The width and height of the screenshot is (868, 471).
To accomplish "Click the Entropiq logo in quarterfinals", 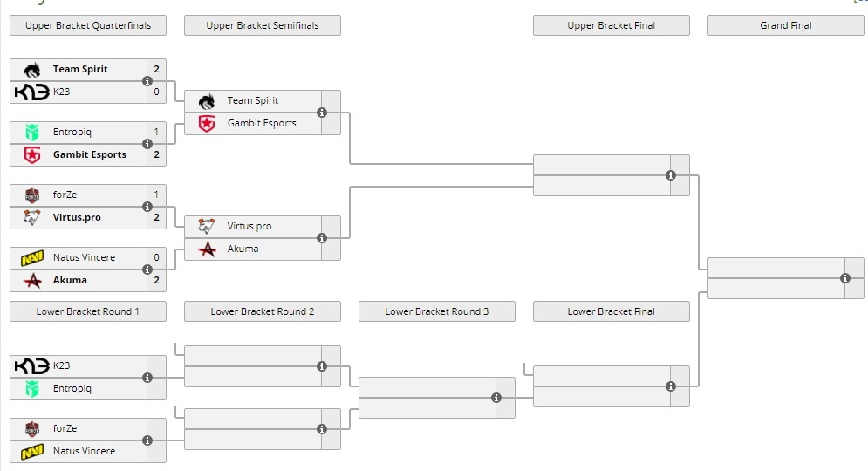I will [32, 133].
